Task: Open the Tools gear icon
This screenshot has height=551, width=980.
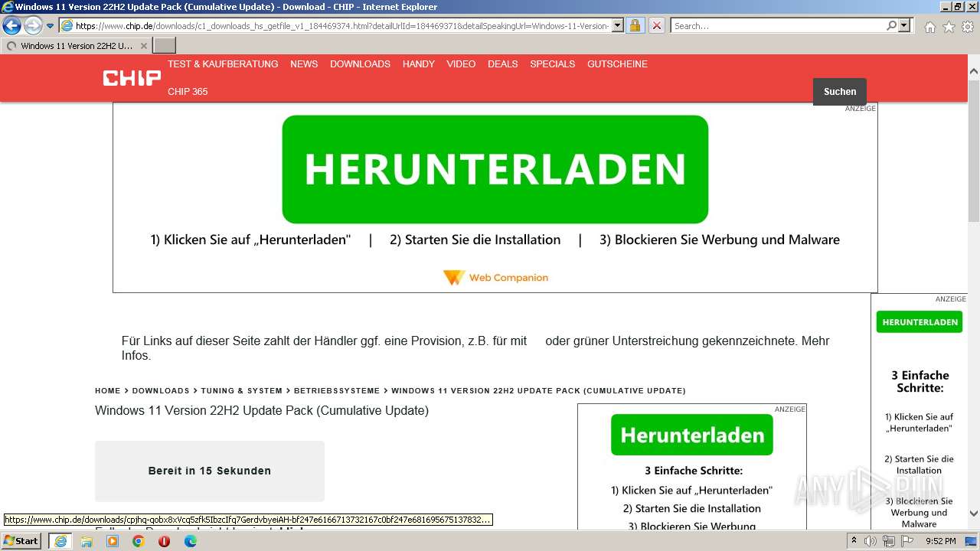Action: [968, 27]
